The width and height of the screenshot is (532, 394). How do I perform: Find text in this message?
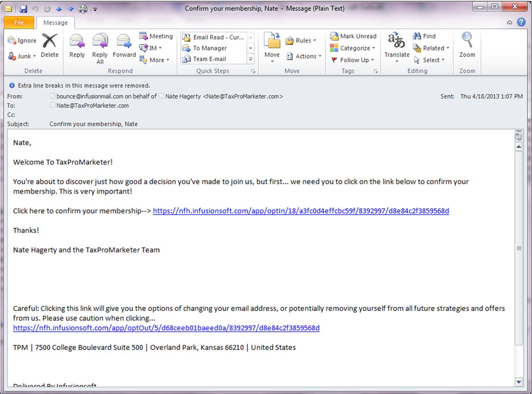(x=424, y=36)
